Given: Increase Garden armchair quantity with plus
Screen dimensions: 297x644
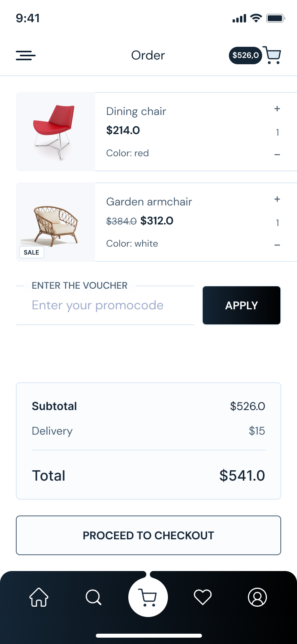Looking at the screenshot, I should [x=277, y=199].
